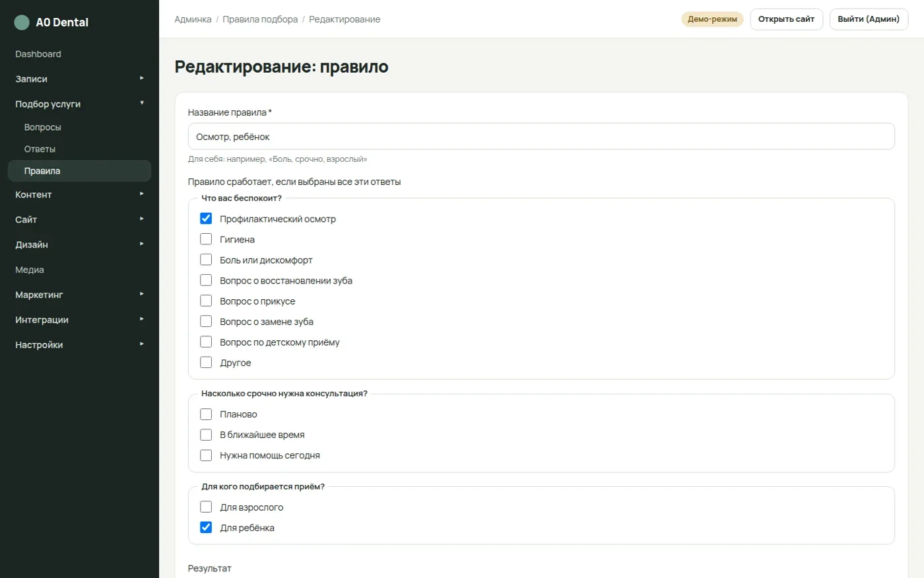924x578 pixels.
Task: Select Правила in the sidebar
Action: click(x=79, y=170)
